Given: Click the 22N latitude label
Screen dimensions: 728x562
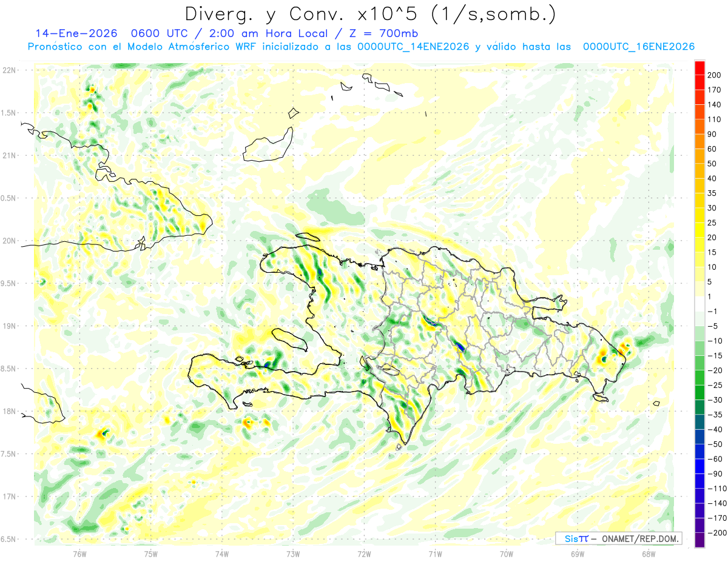Looking at the screenshot, I should click(9, 70).
